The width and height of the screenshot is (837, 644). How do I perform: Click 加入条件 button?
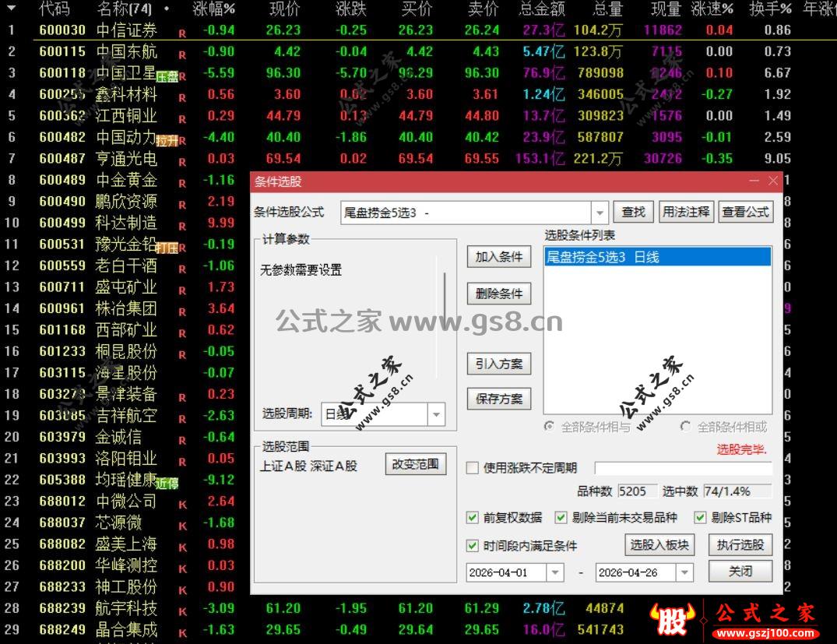click(x=499, y=257)
